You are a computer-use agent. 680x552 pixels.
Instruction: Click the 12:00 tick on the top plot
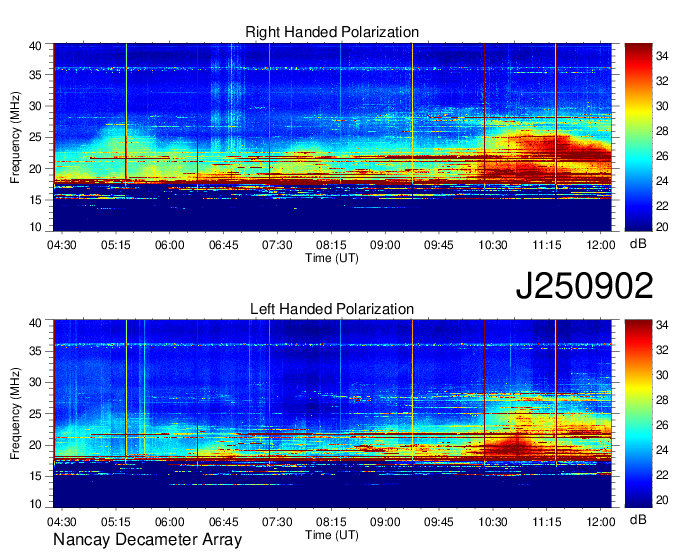click(601, 245)
